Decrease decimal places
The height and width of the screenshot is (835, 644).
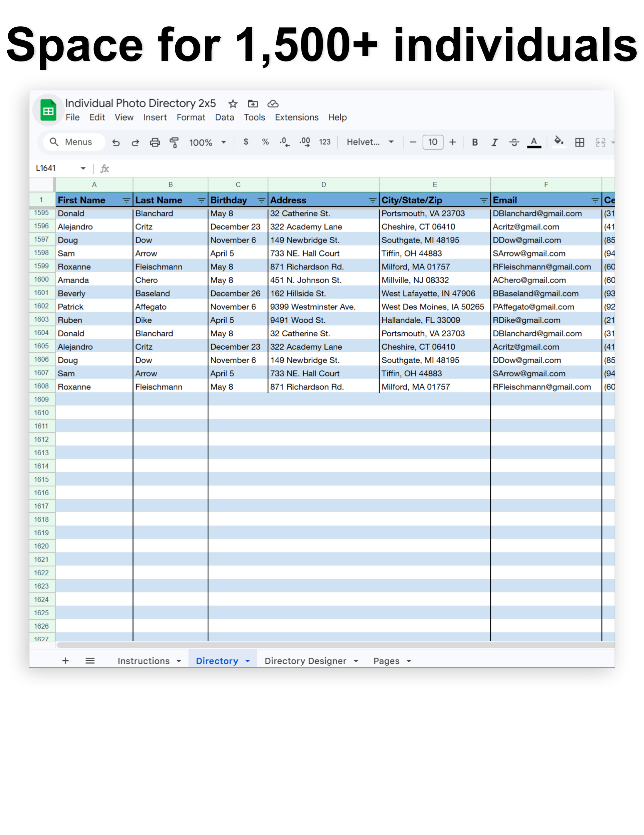(x=284, y=142)
